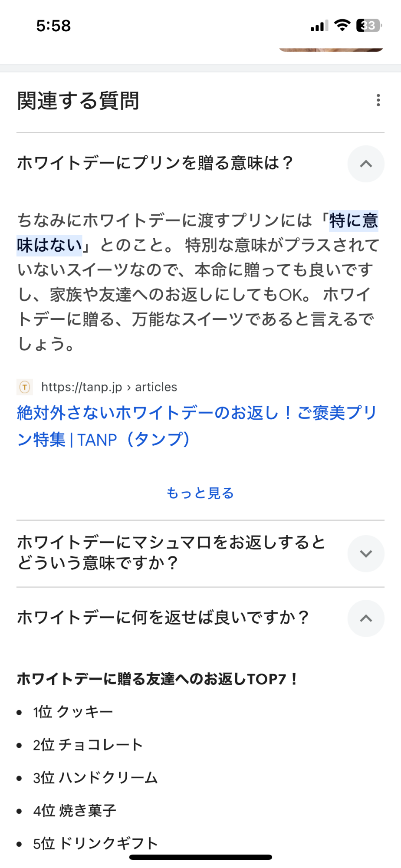The width and height of the screenshot is (401, 868).
Task: Collapse the pudding meaning question
Action: pyautogui.click(x=366, y=164)
